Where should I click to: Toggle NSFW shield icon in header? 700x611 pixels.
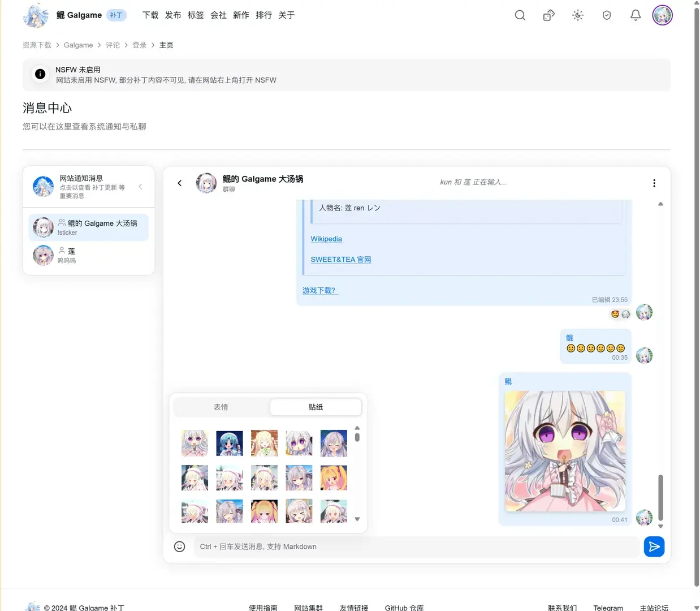pyautogui.click(x=607, y=15)
